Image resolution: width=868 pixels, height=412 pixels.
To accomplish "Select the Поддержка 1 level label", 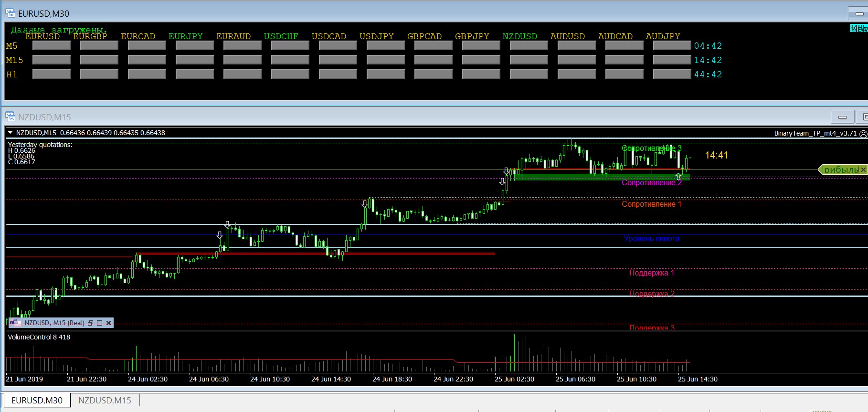I will pos(652,273).
